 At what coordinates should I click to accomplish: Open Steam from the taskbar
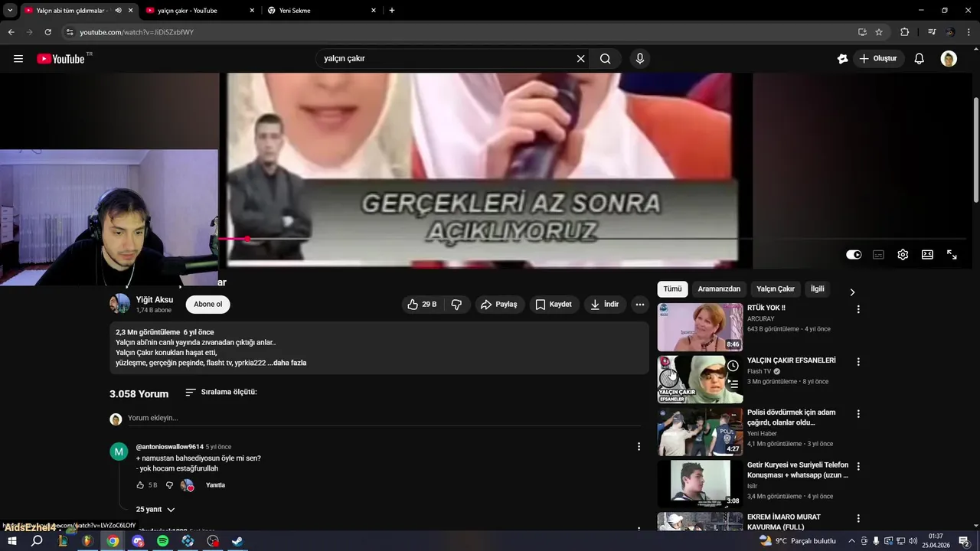coord(237,541)
